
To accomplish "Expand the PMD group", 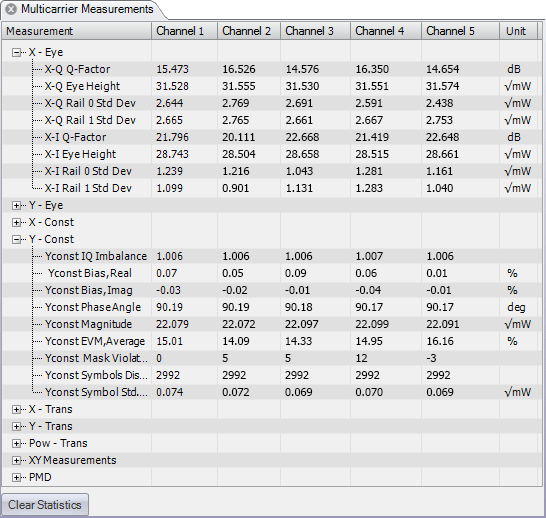I will pos(16,477).
